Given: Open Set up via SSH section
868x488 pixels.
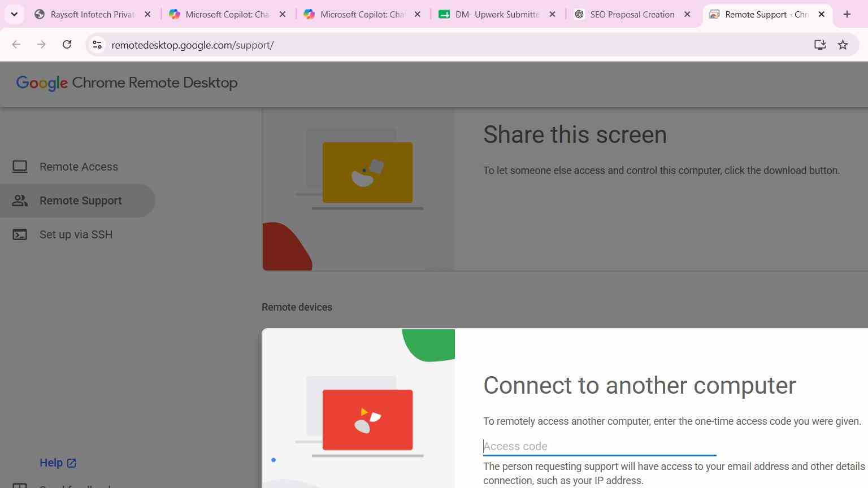Looking at the screenshot, I should click(76, 234).
